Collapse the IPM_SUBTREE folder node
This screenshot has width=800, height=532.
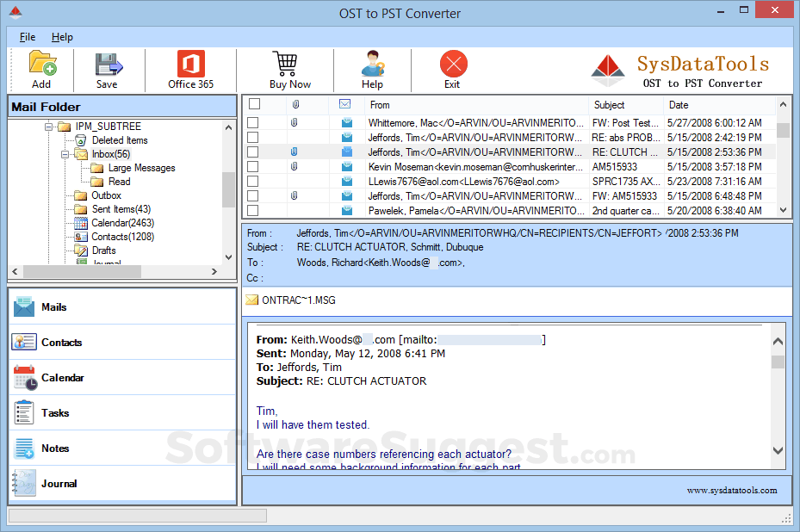[x=48, y=127]
